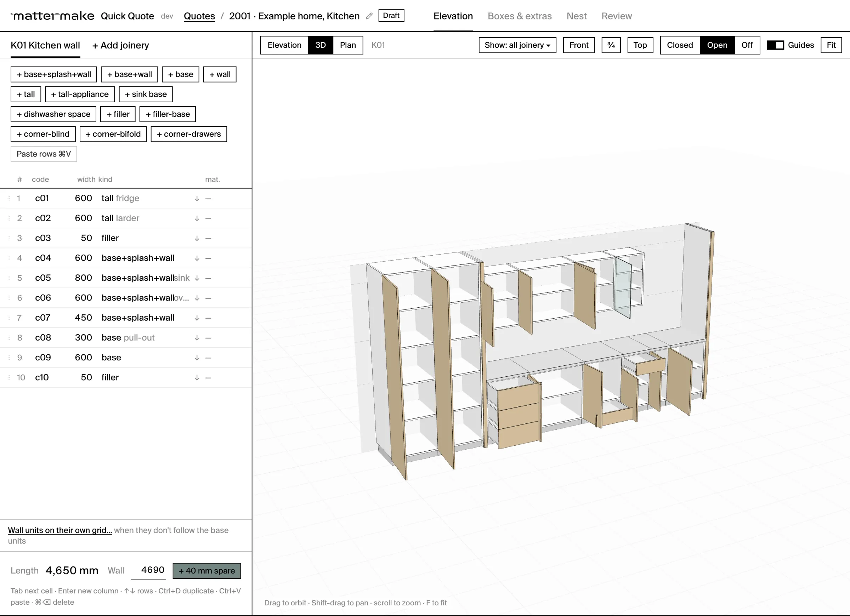Click the Paste rows button
Viewport: 850px width, 616px height.
(44, 154)
